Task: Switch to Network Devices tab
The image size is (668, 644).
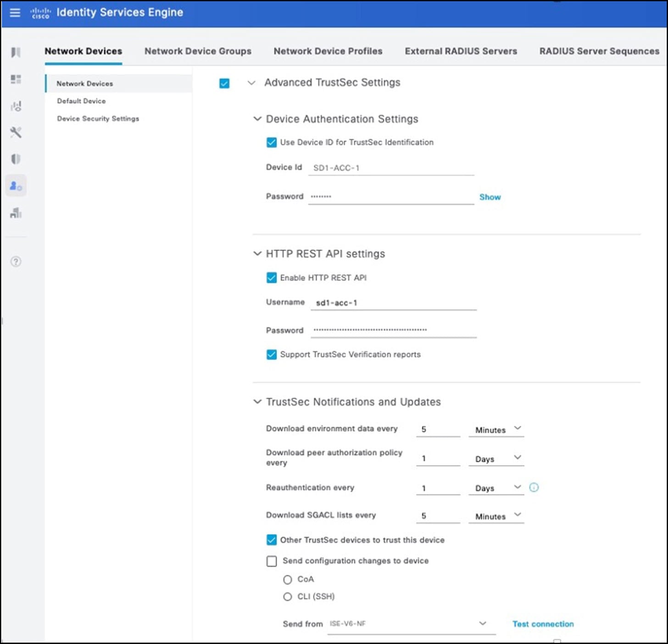Action: 83,51
